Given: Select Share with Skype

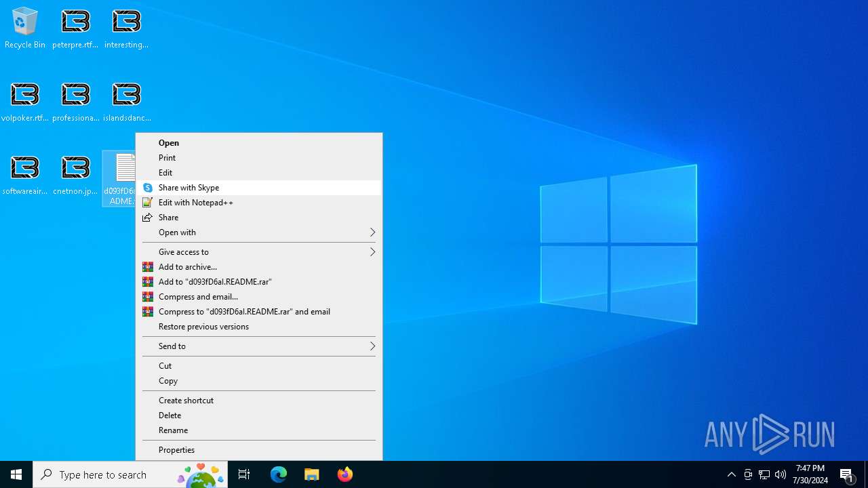Looking at the screenshot, I should coord(259,188).
